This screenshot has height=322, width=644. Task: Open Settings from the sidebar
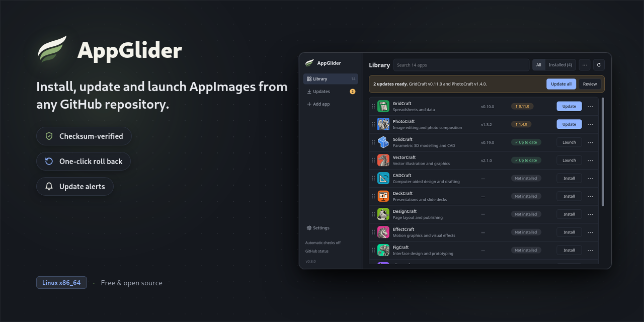(x=331, y=228)
